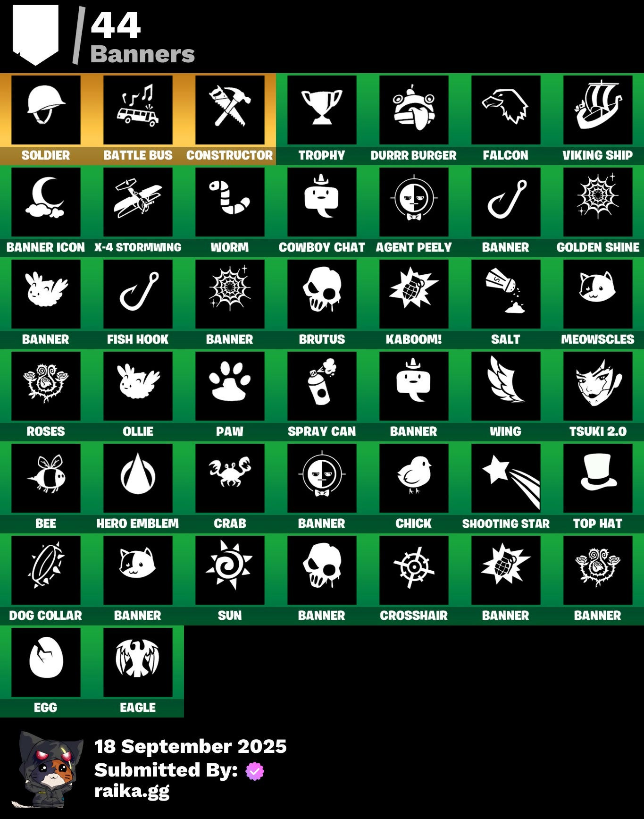644x819 pixels.
Task: Pick the cracked Egg banner
Action: 46,662
